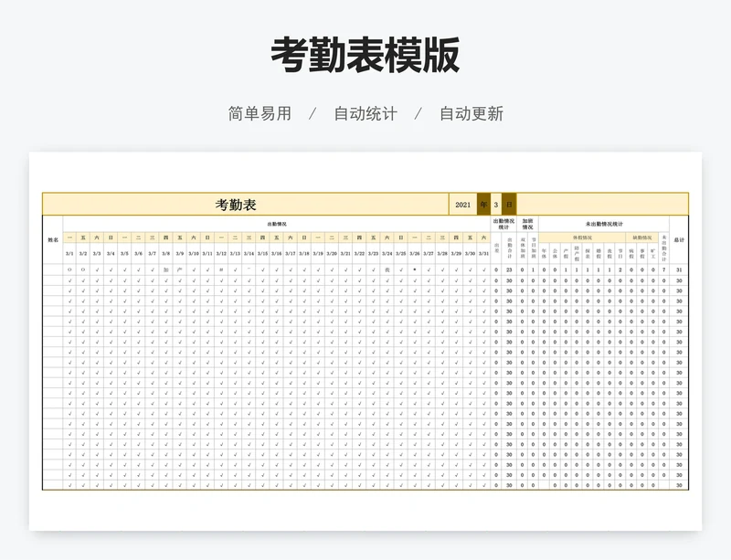This screenshot has height=560, width=731.
Task: Click the 总计 column header
Action: pos(679,239)
